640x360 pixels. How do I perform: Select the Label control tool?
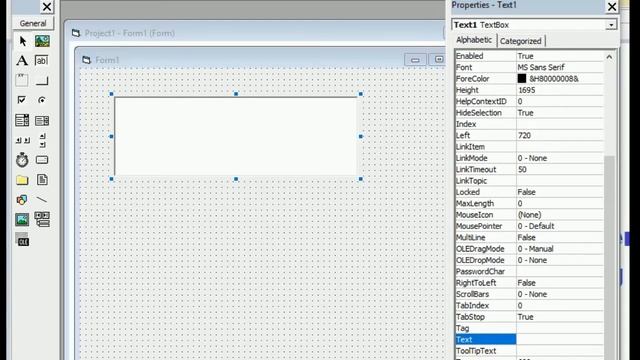tap(22, 60)
